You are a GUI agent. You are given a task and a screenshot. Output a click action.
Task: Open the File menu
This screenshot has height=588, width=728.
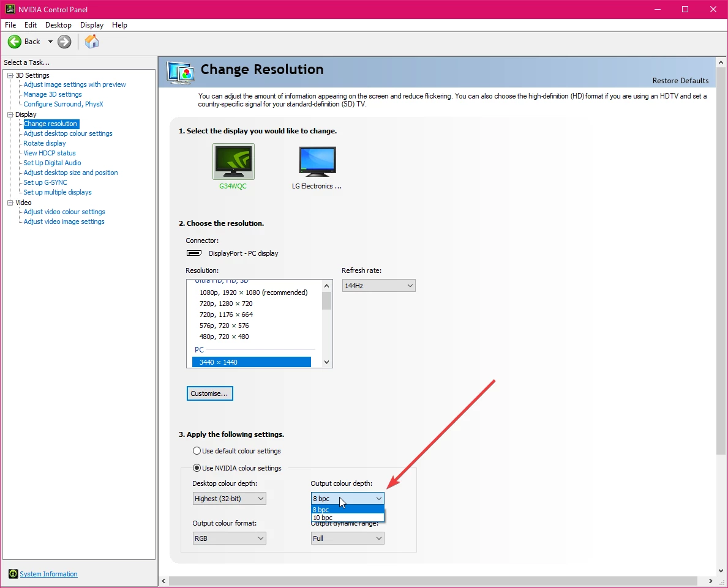tap(10, 25)
